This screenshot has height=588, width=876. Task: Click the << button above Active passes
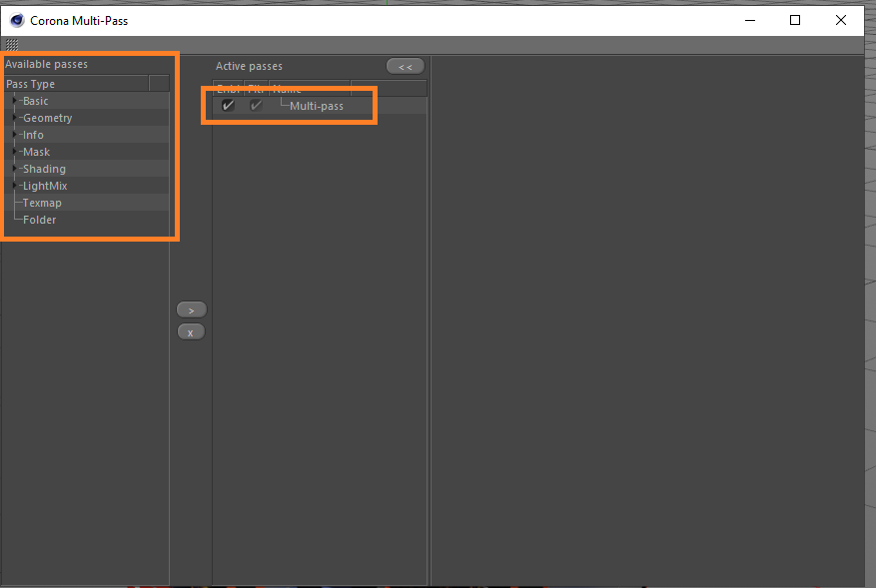tap(406, 67)
